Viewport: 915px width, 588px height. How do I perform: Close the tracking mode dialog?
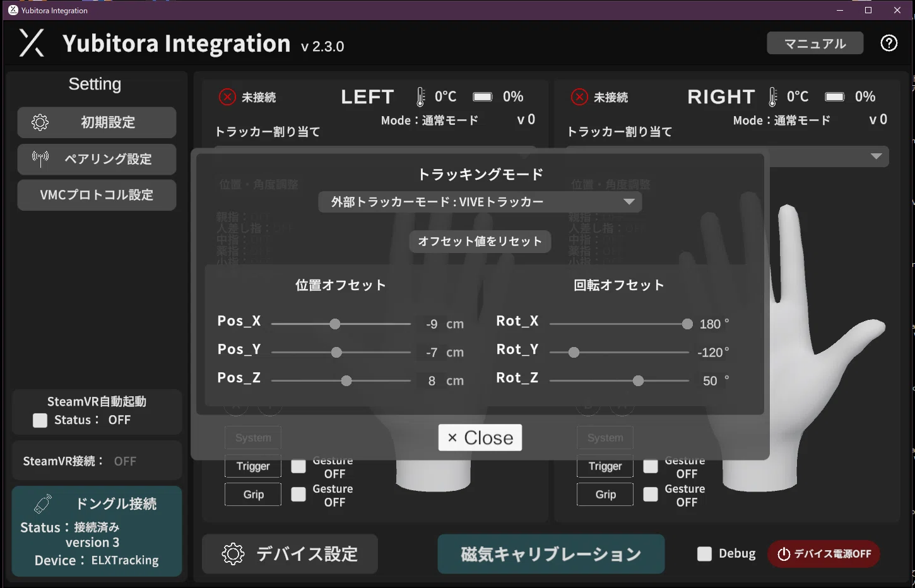point(480,438)
